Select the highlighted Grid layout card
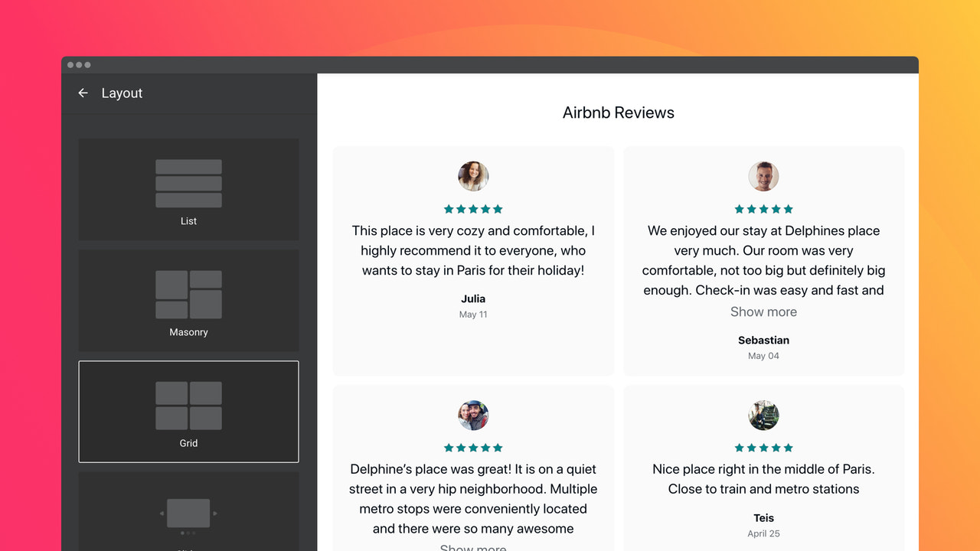 [x=188, y=412]
